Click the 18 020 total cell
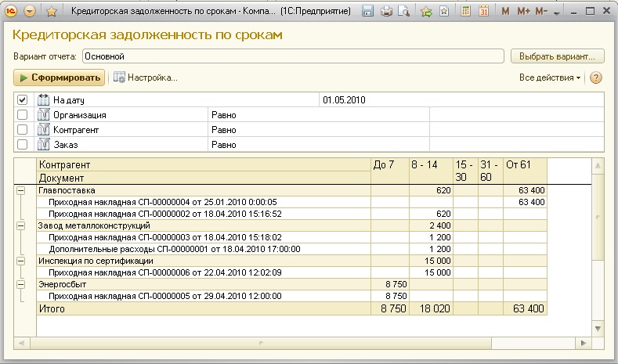Screen dimensions: 618x364 click(431, 308)
